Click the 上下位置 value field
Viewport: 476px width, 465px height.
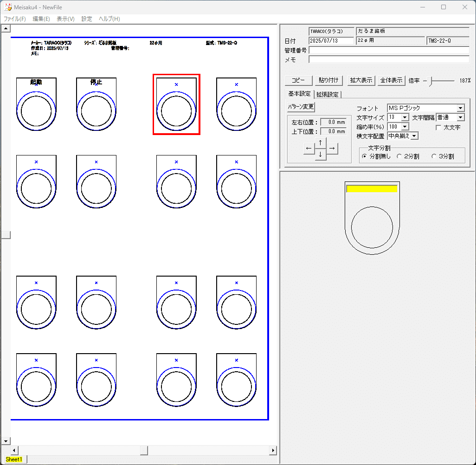333,131
